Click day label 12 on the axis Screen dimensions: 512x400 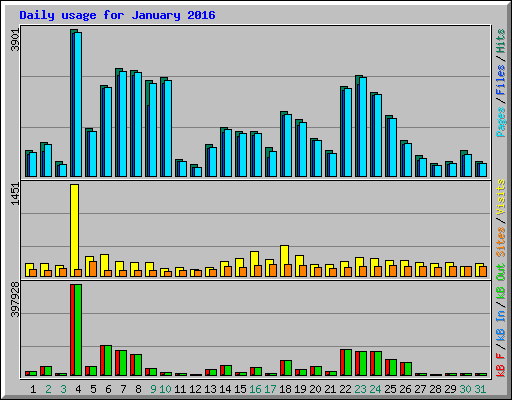click(195, 389)
